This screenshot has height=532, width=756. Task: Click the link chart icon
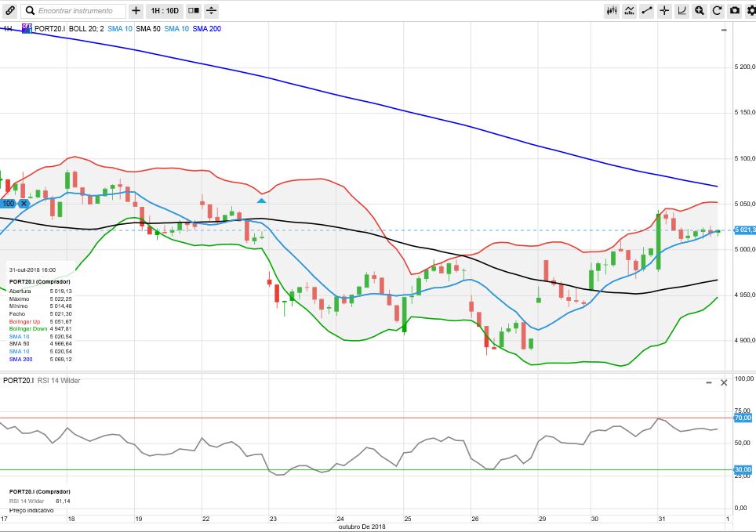pos(9,10)
